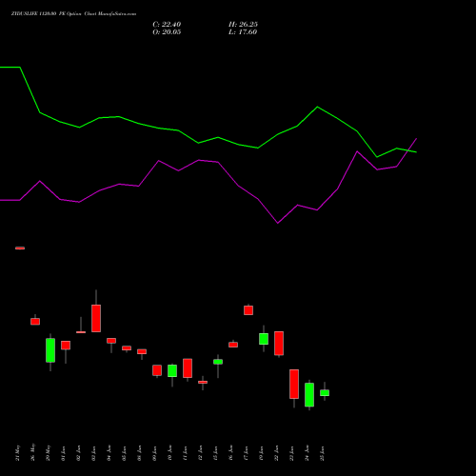Select the 10 Jun axis label
Screen dimensions: 476x476
(170, 453)
